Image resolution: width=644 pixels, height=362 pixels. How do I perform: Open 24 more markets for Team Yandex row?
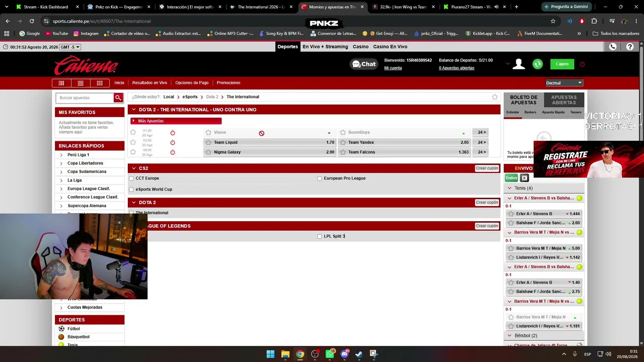click(481, 142)
